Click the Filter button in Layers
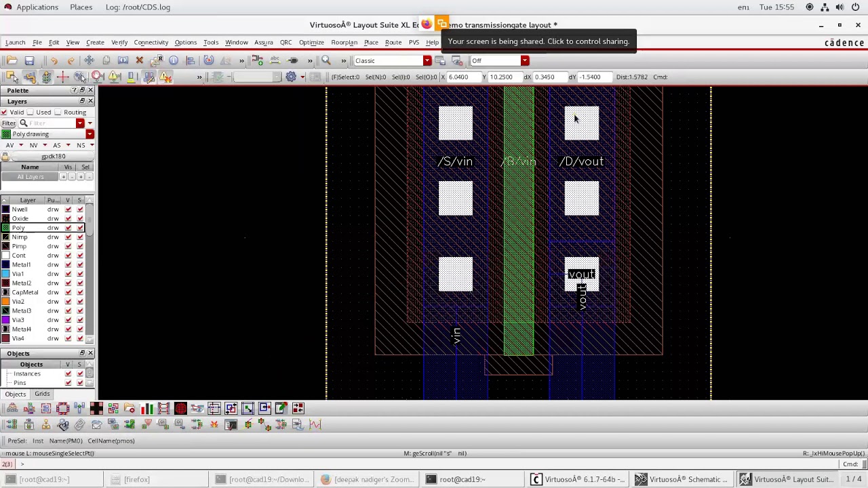This screenshot has height=488, width=868. coord(9,123)
